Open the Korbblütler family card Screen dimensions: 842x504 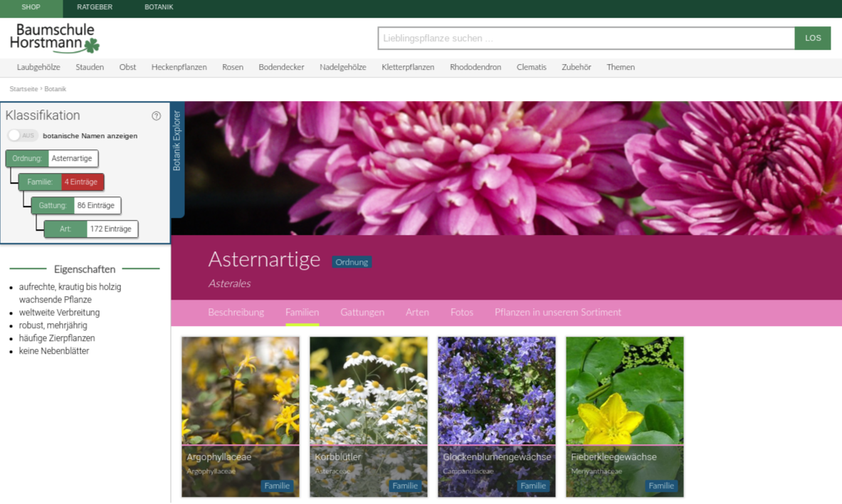coord(369,416)
